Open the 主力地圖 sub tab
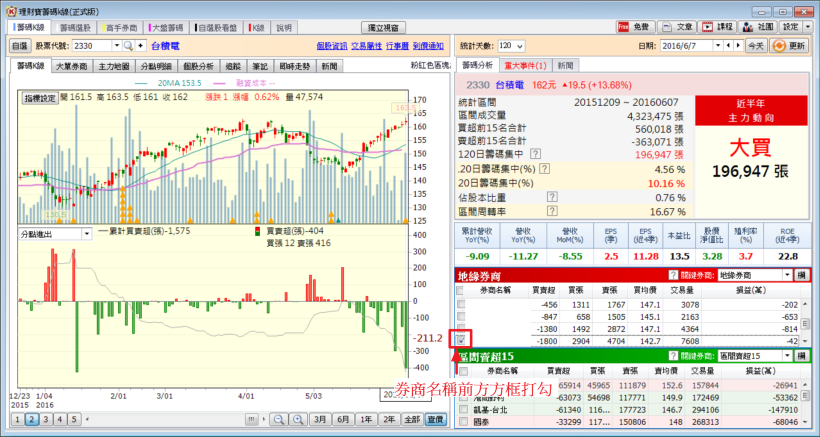 point(113,66)
